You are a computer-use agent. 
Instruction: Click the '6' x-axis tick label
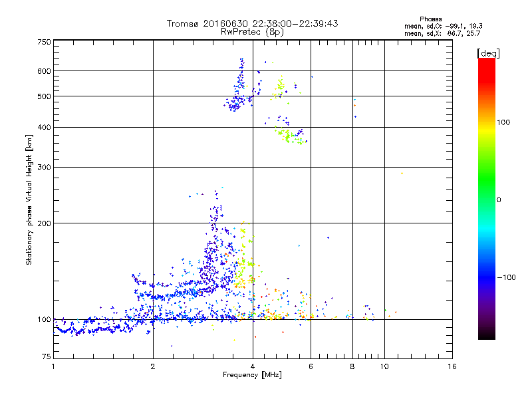point(311,366)
